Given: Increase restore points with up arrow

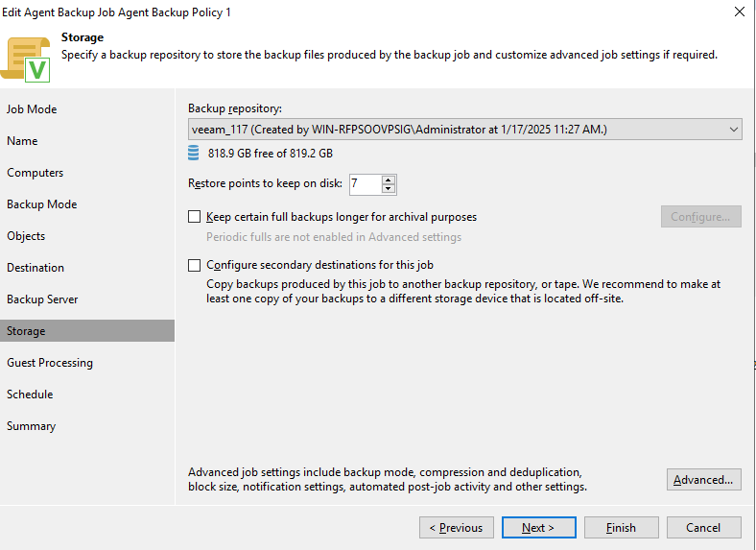Looking at the screenshot, I should [x=388, y=179].
